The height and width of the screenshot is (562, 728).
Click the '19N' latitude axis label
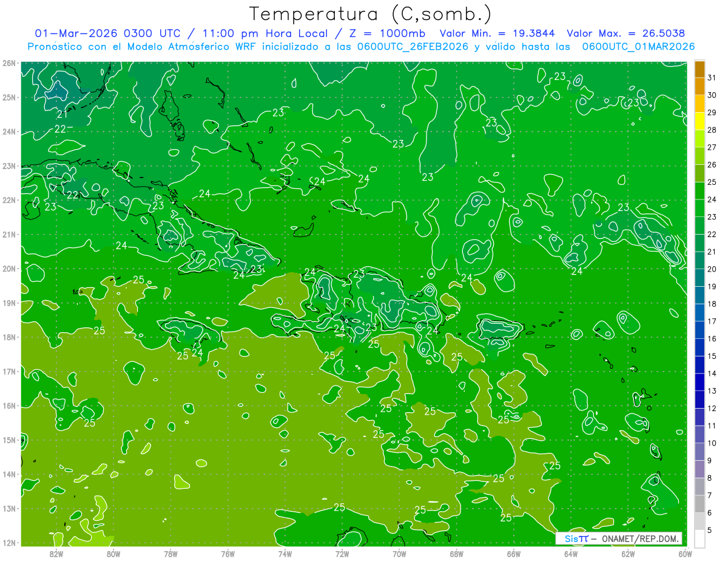[x=9, y=303]
